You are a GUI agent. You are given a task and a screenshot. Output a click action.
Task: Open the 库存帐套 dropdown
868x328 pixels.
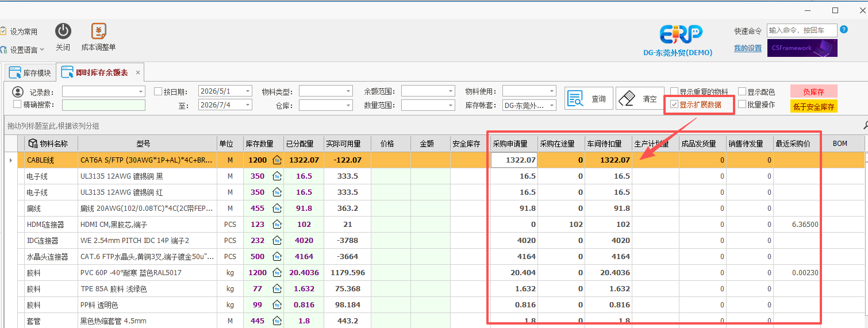click(x=552, y=105)
